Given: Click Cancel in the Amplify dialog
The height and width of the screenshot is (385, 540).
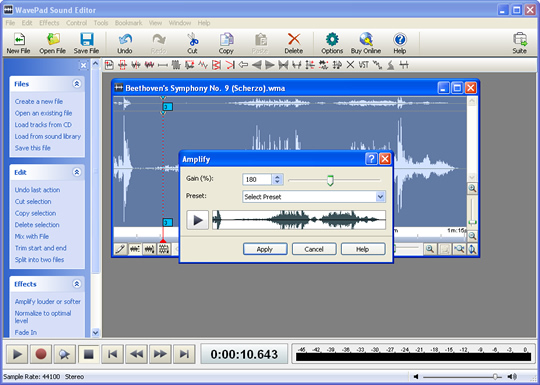Looking at the screenshot, I should click(314, 249).
